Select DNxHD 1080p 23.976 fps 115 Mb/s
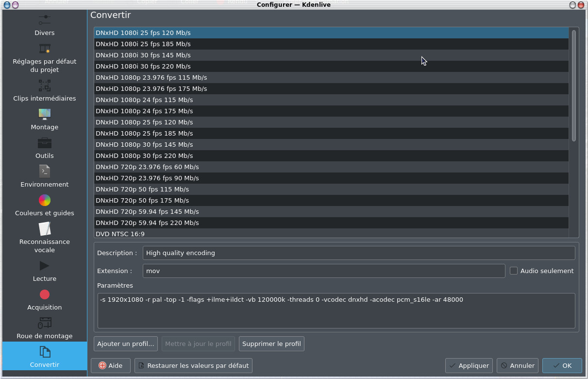 (331, 77)
